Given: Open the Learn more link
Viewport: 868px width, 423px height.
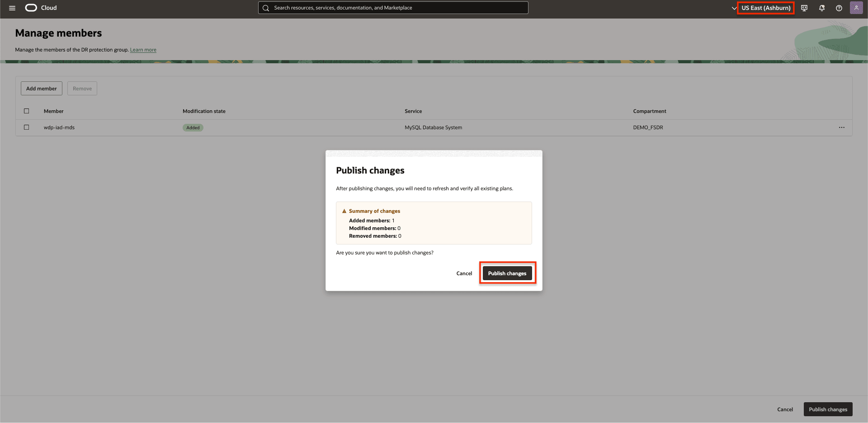Looking at the screenshot, I should 143,50.
